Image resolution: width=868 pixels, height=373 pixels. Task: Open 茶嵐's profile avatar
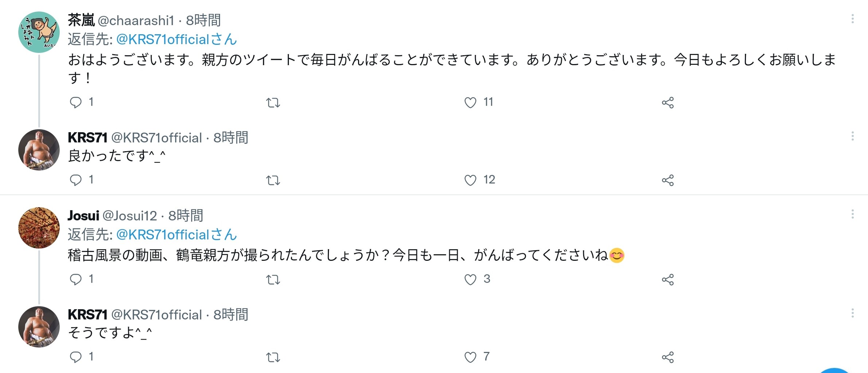(39, 32)
